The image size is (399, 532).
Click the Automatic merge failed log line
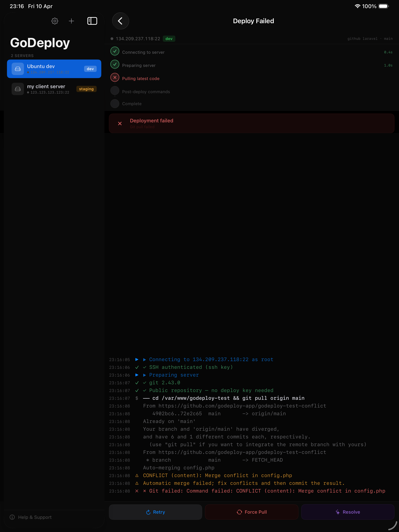tap(244, 483)
